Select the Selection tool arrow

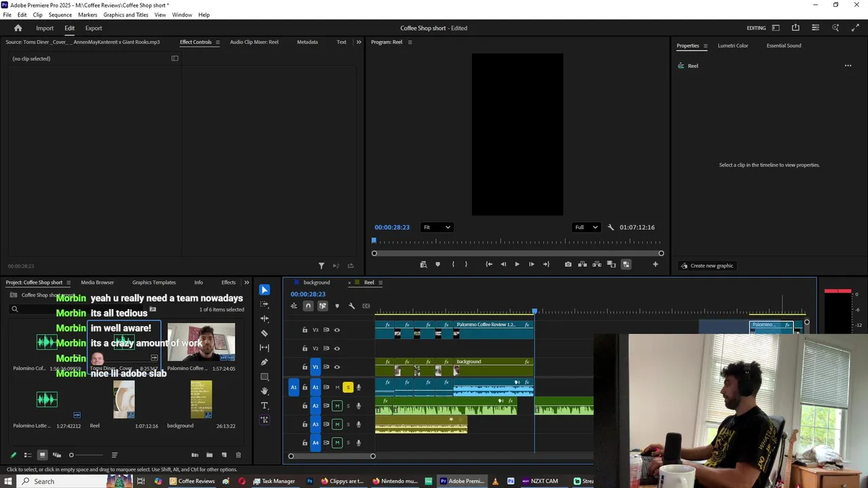tap(264, 290)
